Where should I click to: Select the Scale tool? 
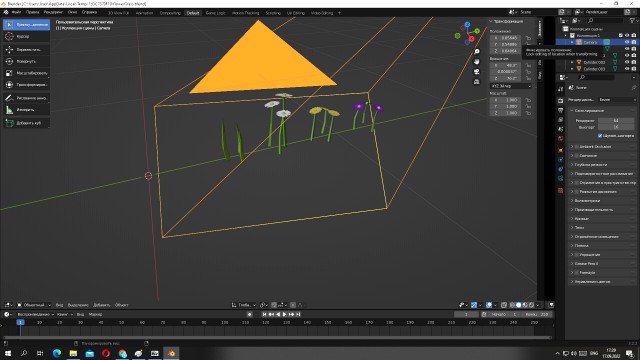coord(27,73)
